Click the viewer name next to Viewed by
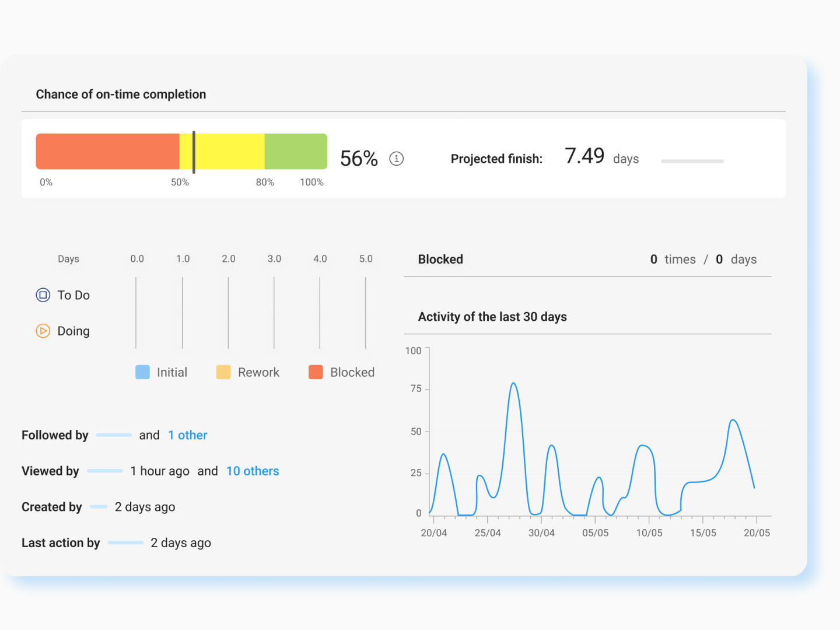Viewport: 840px width, 630px height. click(105, 471)
